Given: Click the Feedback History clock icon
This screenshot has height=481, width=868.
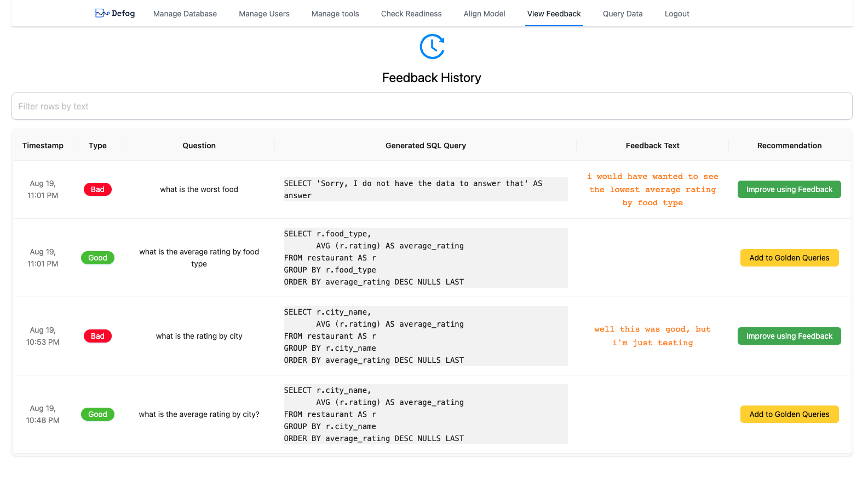Looking at the screenshot, I should 432,47.
